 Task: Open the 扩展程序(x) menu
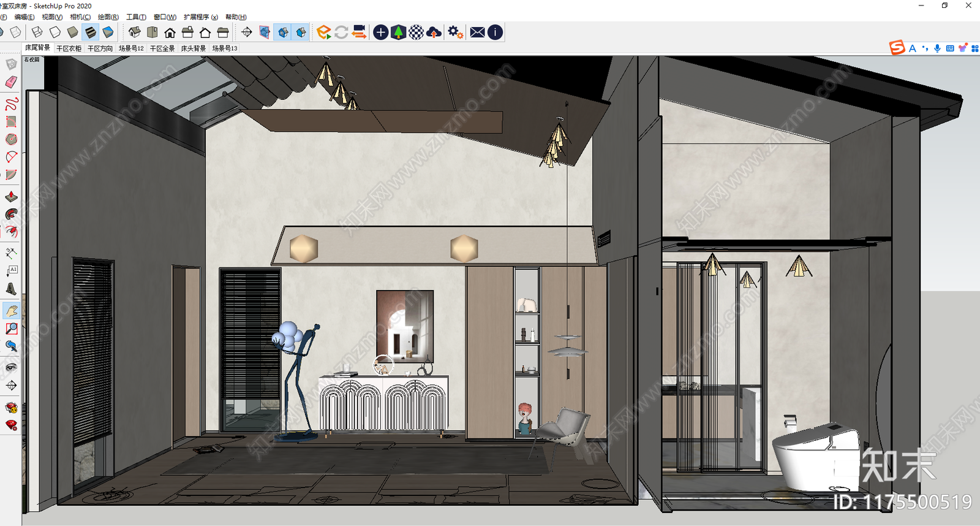coord(201,17)
